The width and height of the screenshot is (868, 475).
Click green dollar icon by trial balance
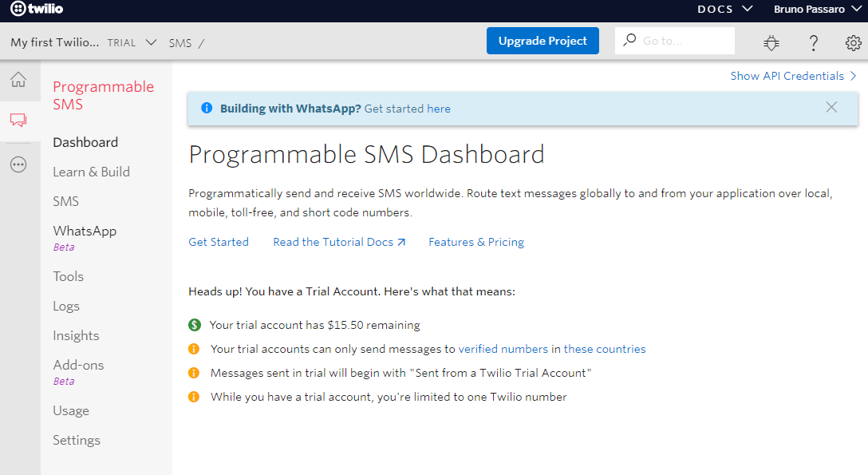pos(195,325)
